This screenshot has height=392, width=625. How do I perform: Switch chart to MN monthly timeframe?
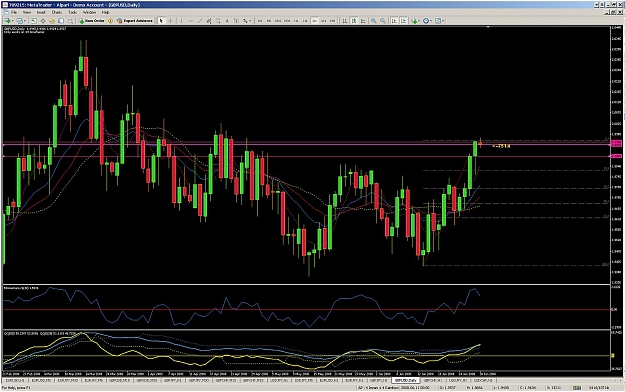pyautogui.click(x=332, y=21)
